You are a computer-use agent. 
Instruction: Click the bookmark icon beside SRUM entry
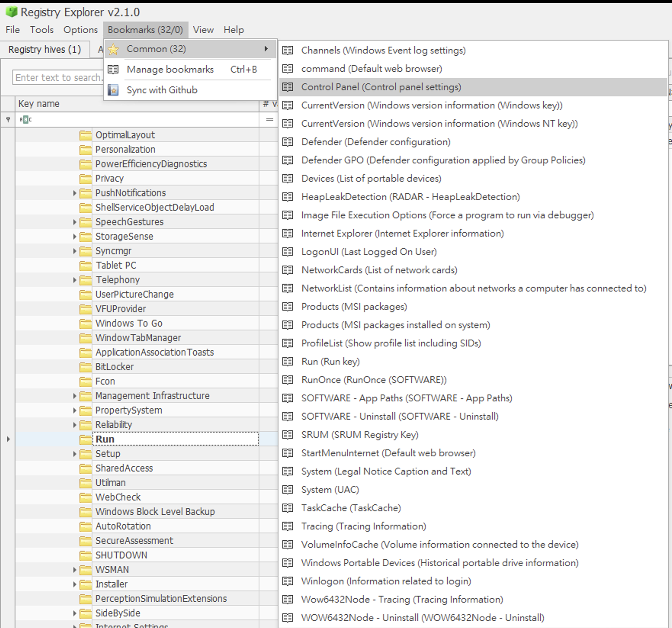pyautogui.click(x=288, y=435)
